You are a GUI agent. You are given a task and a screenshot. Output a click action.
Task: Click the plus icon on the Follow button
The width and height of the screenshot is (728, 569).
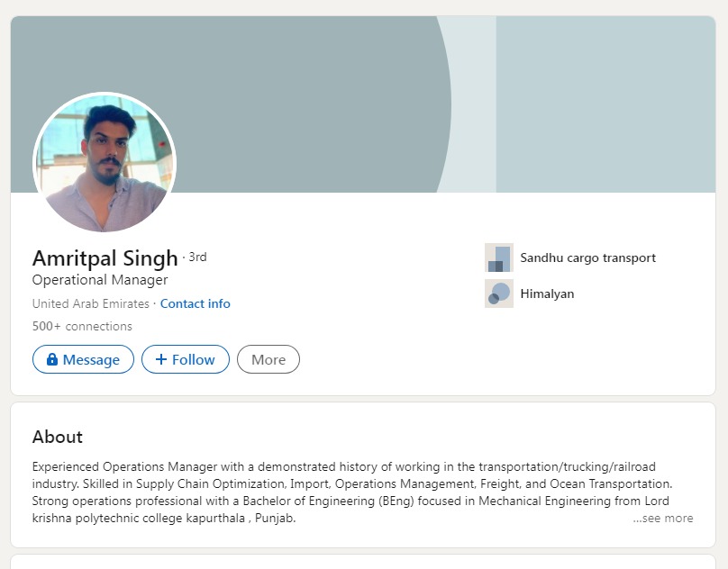tap(161, 359)
